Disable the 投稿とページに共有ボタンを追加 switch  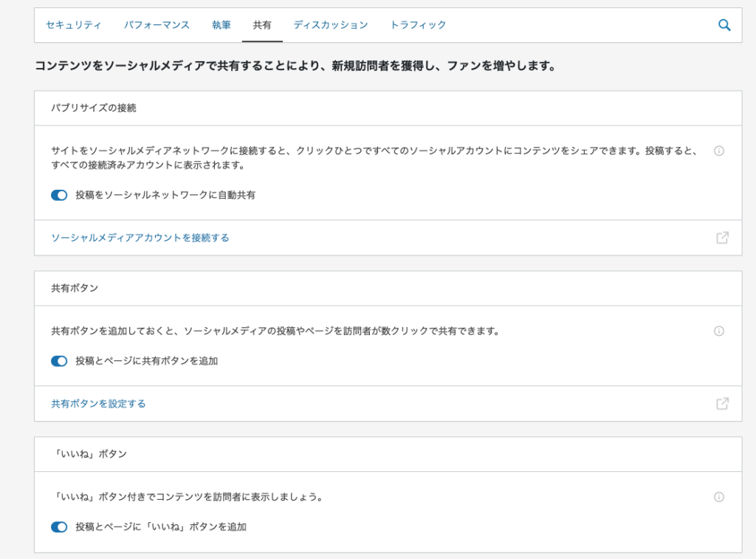(x=59, y=361)
